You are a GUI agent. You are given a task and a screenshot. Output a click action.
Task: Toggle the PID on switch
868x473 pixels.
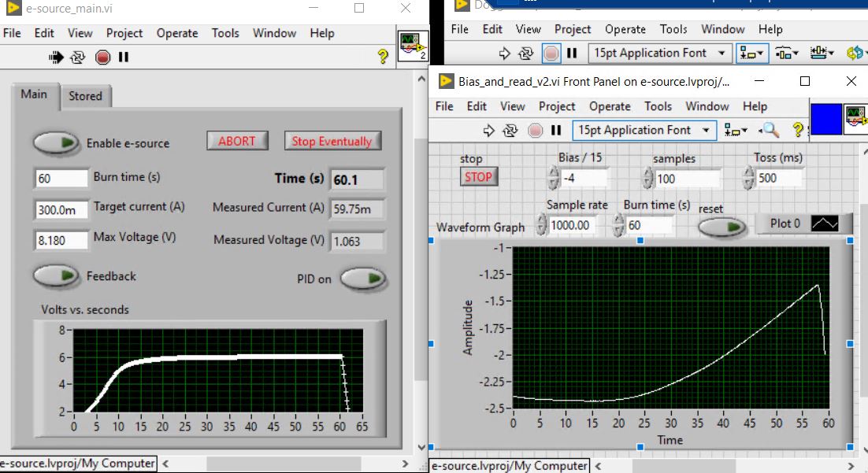(x=363, y=279)
